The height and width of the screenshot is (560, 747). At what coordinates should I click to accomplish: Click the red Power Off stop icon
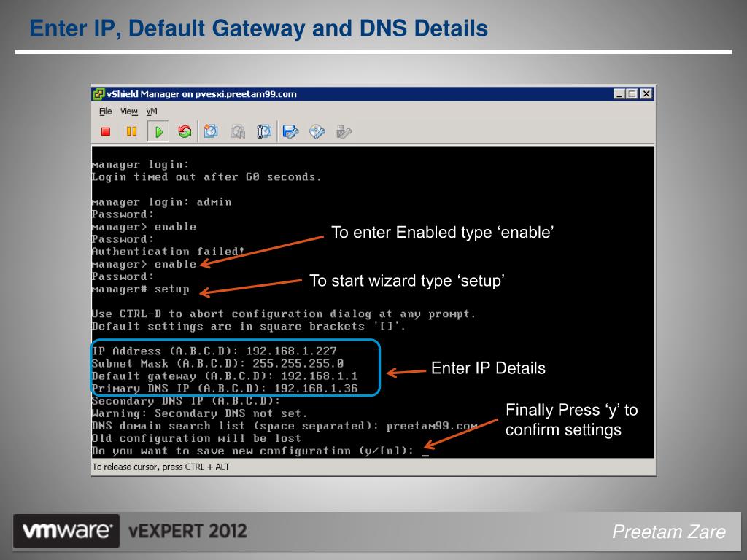click(106, 131)
